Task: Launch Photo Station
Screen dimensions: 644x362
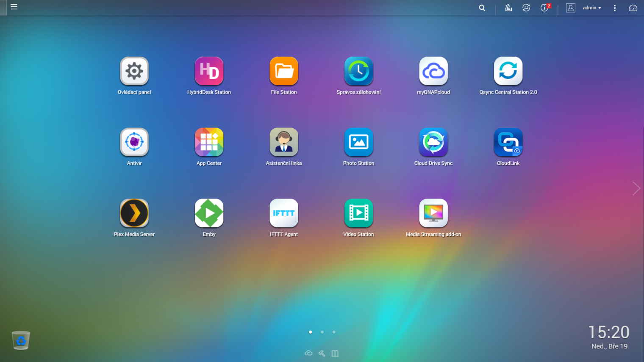Action: [358, 142]
